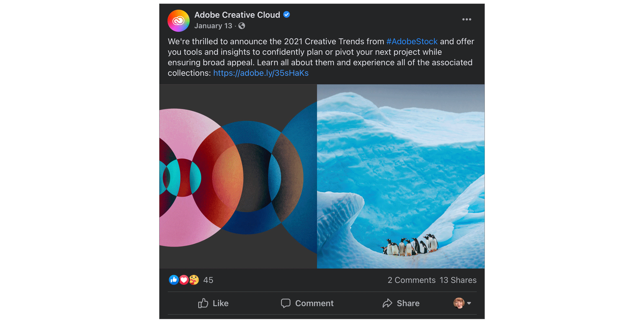This screenshot has height=323, width=644.
Task: Click the blue verified badge
Action: tap(287, 15)
